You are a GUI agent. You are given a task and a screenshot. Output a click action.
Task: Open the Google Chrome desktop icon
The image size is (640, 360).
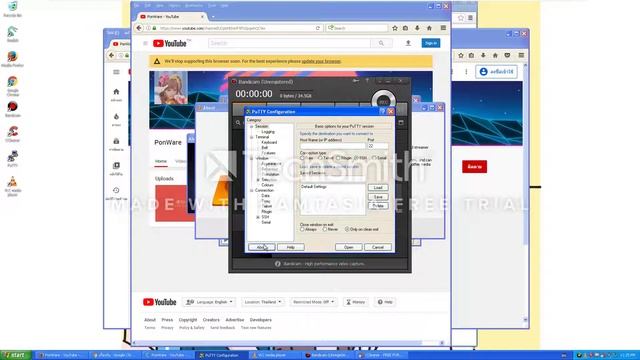click(x=12, y=86)
